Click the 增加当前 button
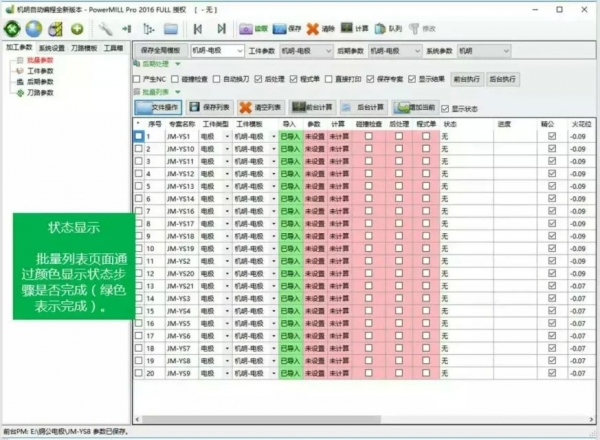 pos(416,108)
